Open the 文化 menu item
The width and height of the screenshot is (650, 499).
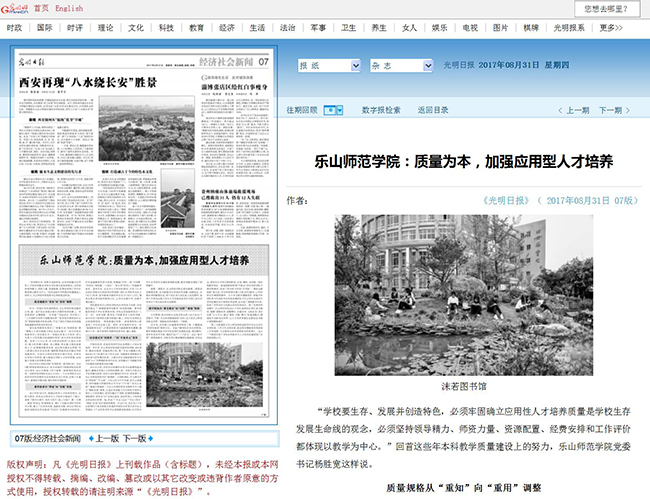(x=136, y=28)
